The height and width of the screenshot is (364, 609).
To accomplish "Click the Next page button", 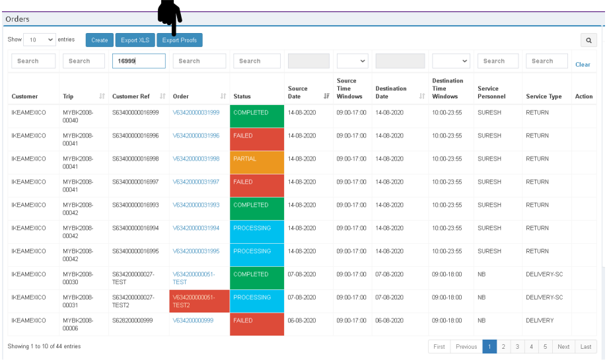I will pyautogui.click(x=563, y=347).
